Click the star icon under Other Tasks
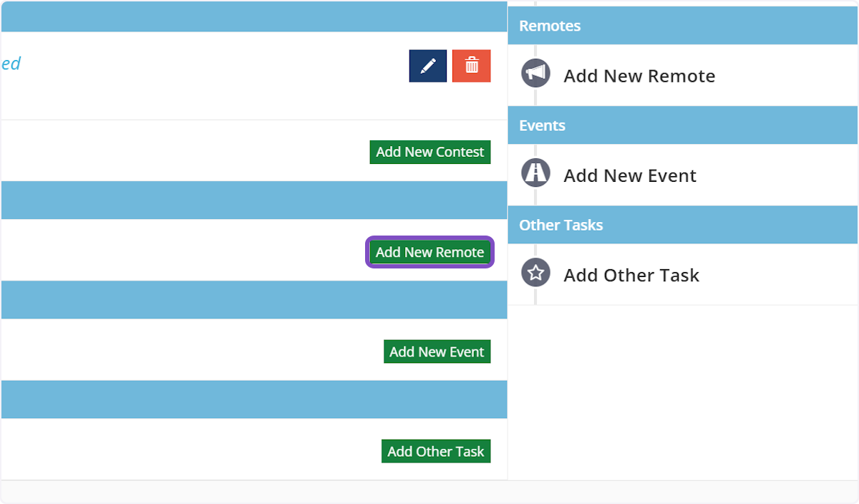859x504 pixels. (x=535, y=273)
